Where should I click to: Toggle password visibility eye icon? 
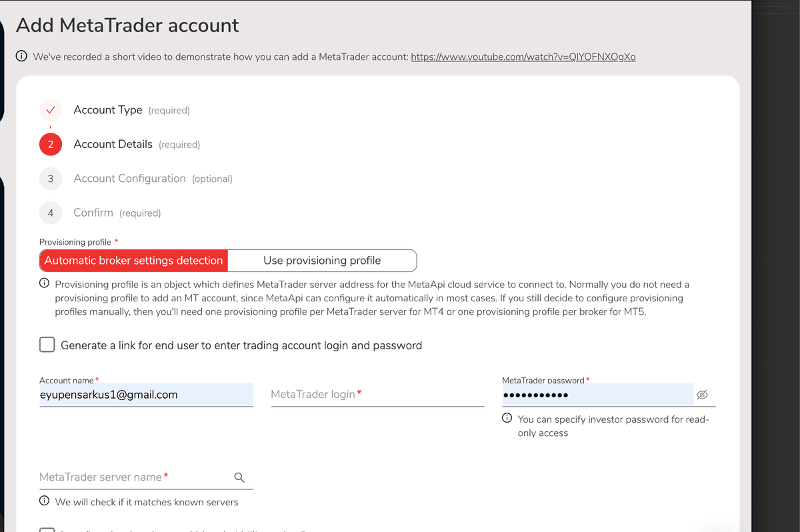(702, 395)
